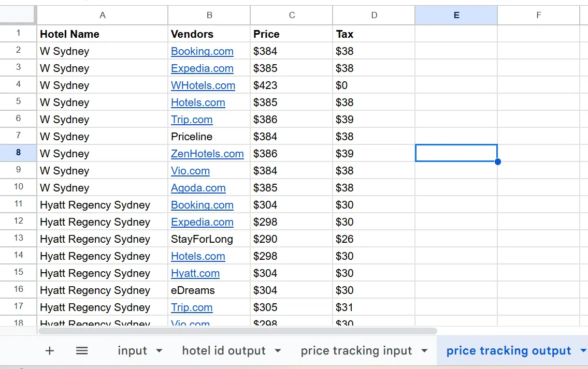Select the price tracking output tab

click(509, 351)
